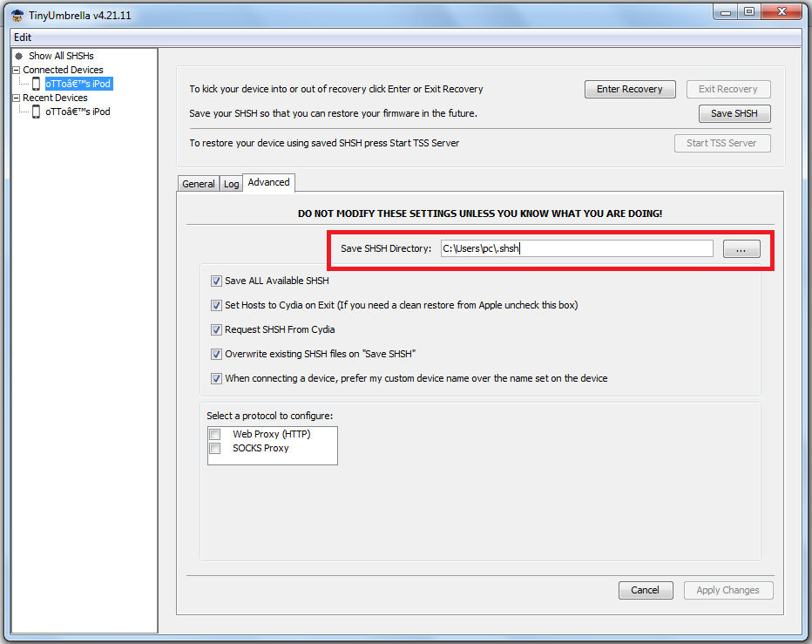Viewport: 812px width, 644px height.
Task: Click the TinyUmbrella app icon in title bar
Action: 17,16
